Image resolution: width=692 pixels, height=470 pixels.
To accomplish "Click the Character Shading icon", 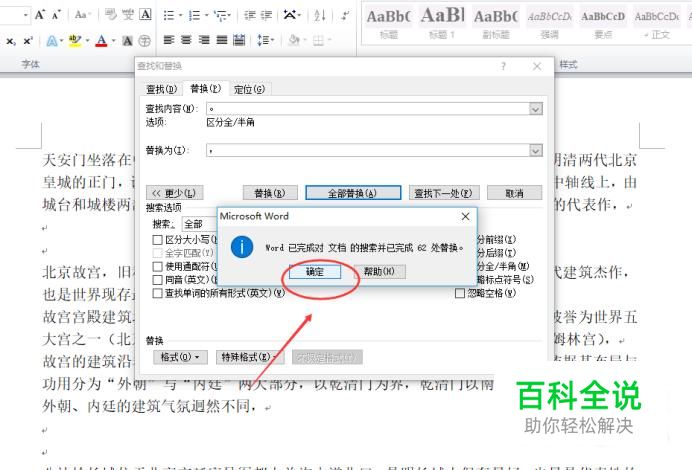I will point(128,41).
